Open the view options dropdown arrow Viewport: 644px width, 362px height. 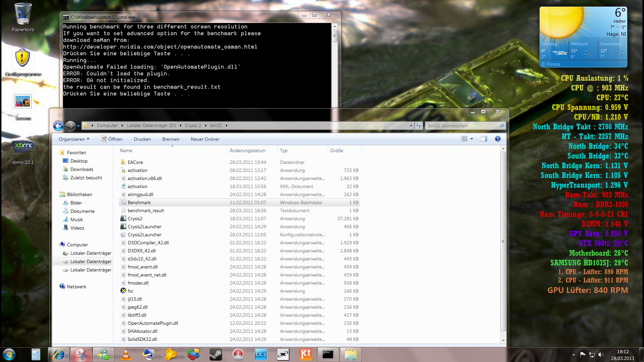pyautogui.click(x=472, y=139)
